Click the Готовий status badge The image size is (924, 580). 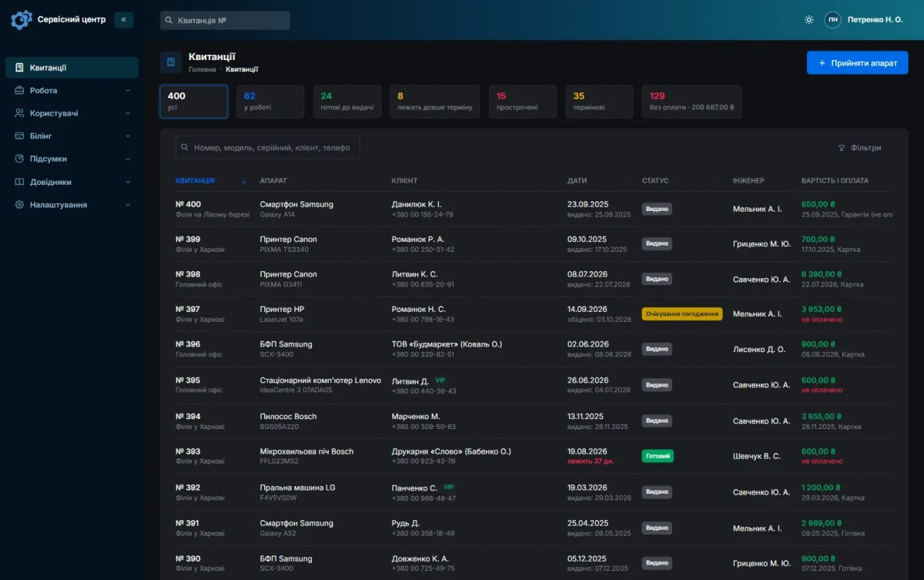pyautogui.click(x=658, y=456)
